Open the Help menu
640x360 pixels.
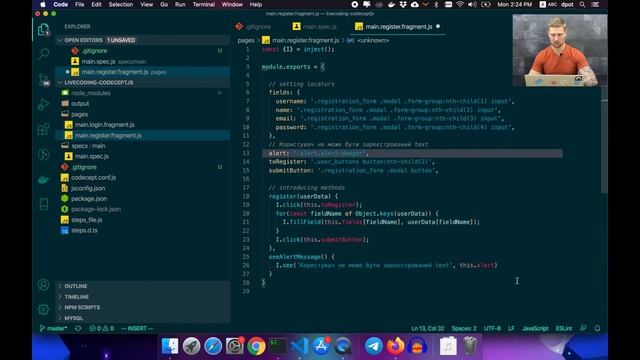pyautogui.click(x=256, y=4)
